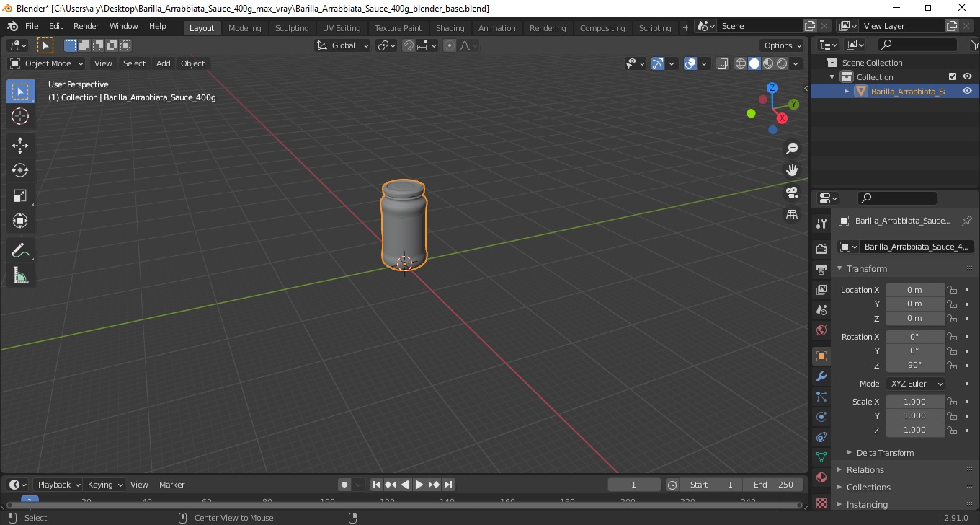This screenshot has width=980, height=525.
Task: Select the Move tool
Action: (x=20, y=145)
